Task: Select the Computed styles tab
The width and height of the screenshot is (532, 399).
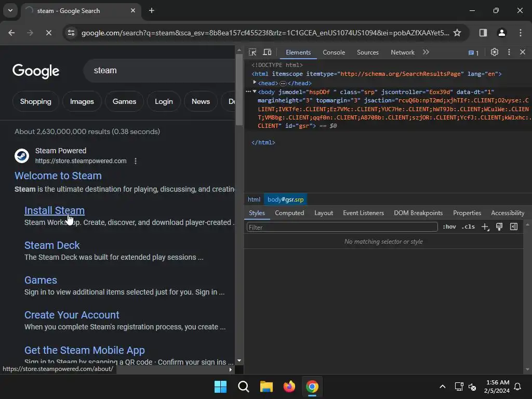Action: 289,213
